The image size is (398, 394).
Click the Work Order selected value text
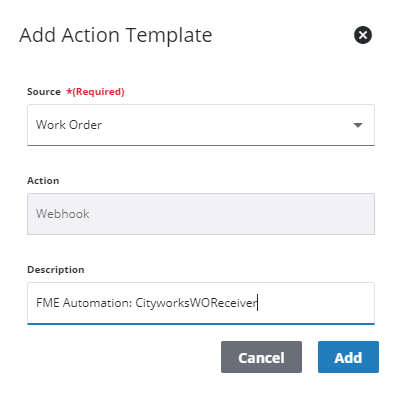tap(69, 125)
